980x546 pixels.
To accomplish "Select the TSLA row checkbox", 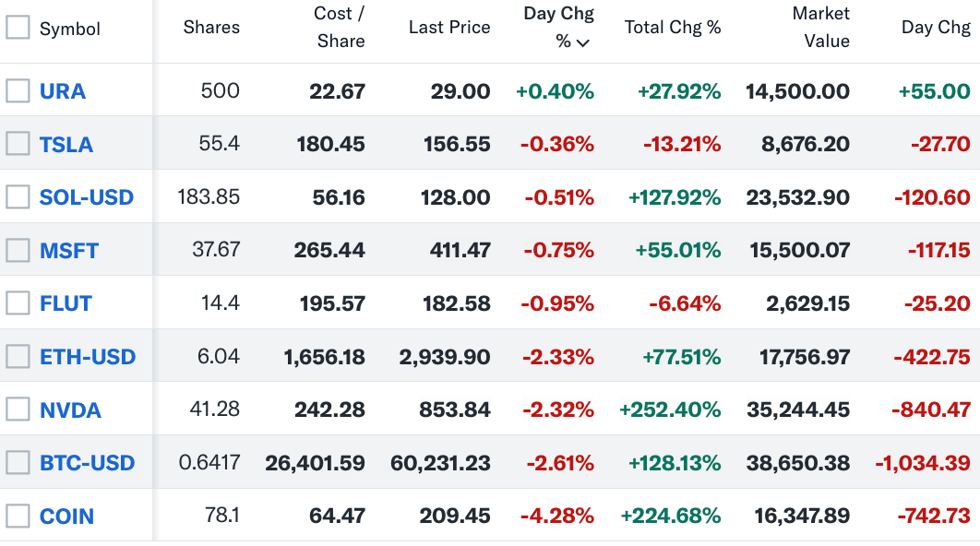I will 18,144.
